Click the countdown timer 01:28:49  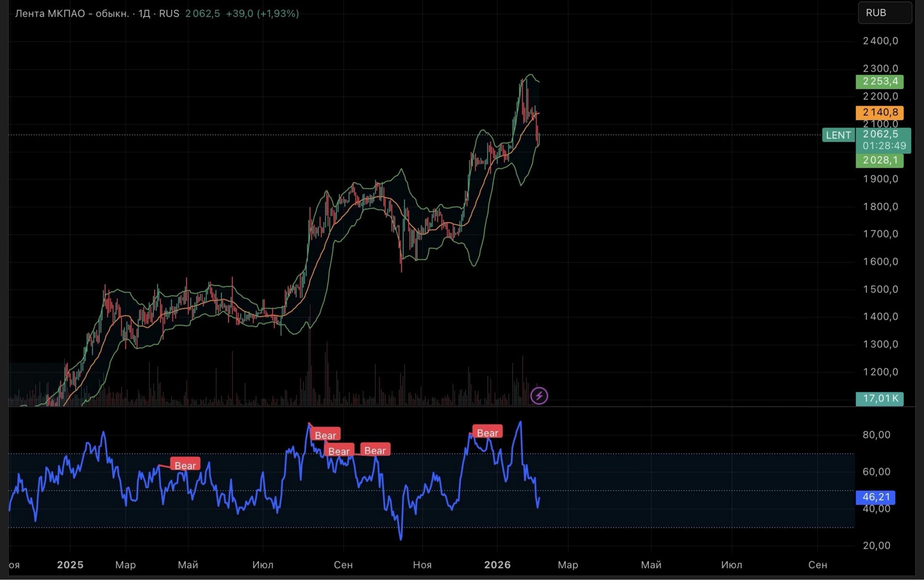885,146
